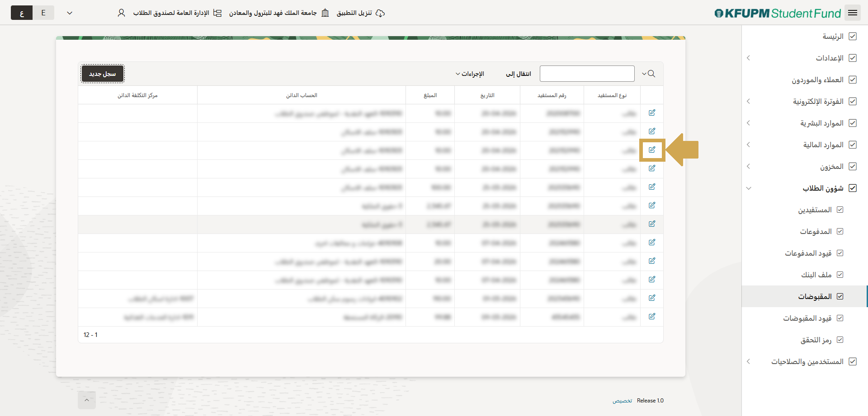This screenshot has height=416, width=868.
Task: Click the '12 - 1' pagination text
Action: 90,335
